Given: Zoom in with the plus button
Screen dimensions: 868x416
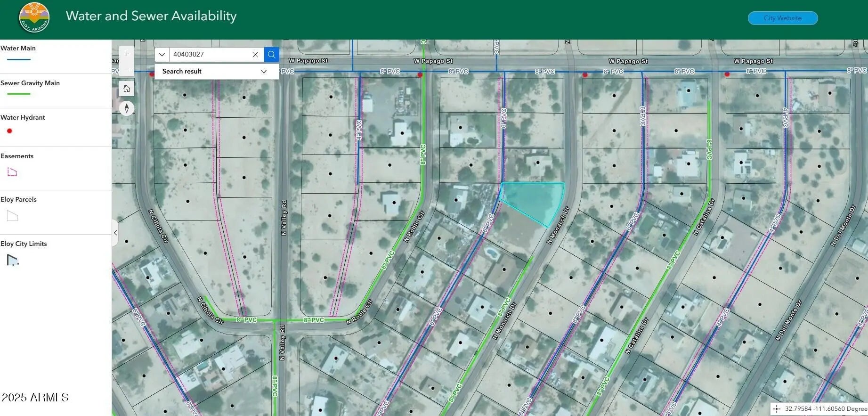Looking at the screenshot, I should coord(127,54).
